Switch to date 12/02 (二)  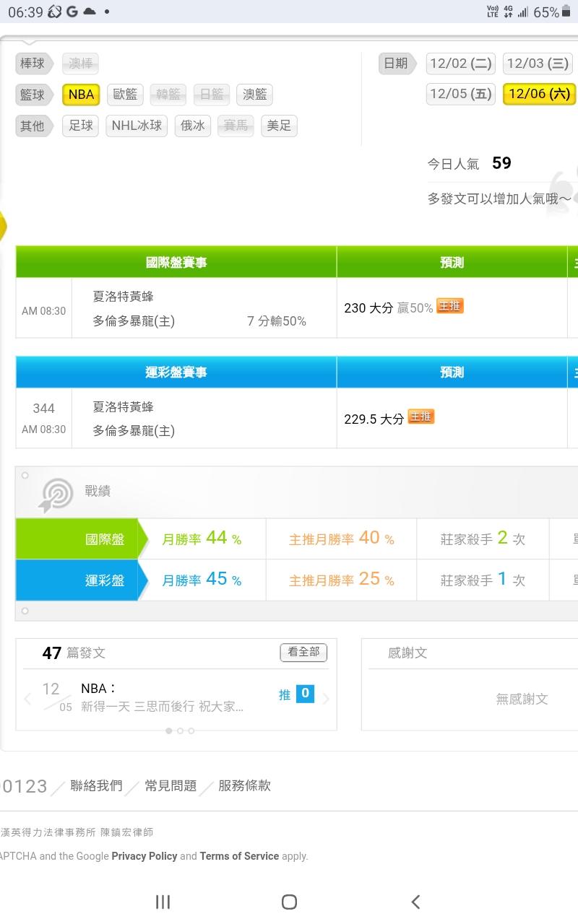460,64
